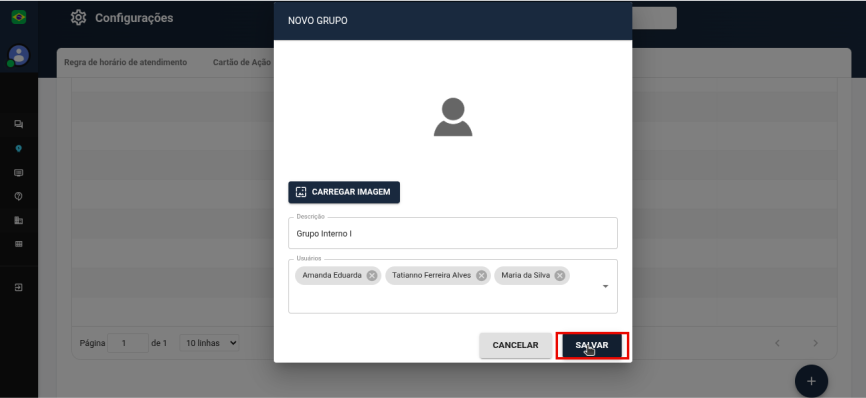Click the group avatar placeholder image
Image resolution: width=866 pixels, height=398 pixels.
tap(453, 117)
